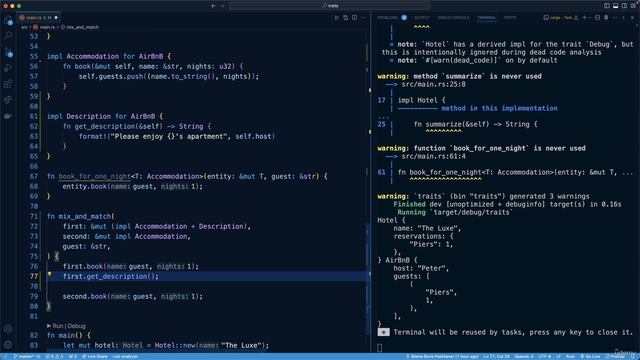Toggle the primary sidebar layout icon

(x=607, y=6)
